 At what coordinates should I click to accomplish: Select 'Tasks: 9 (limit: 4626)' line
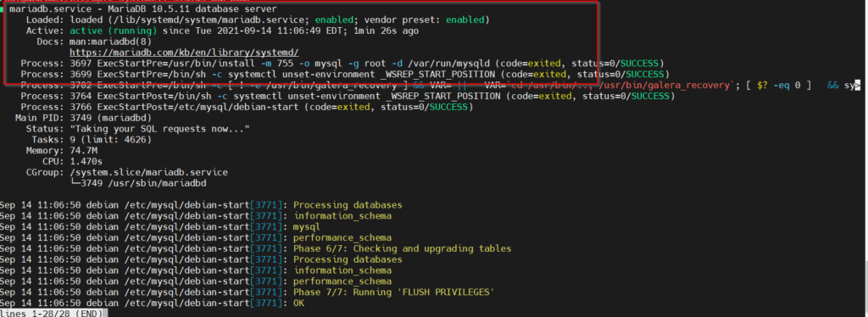[x=92, y=139]
